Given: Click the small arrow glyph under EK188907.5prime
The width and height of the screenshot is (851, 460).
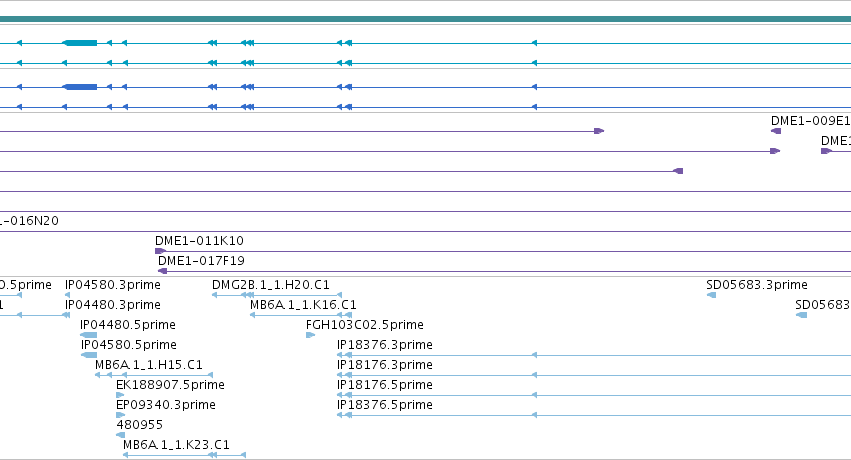Looking at the screenshot, I should pyautogui.click(x=120, y=395).
